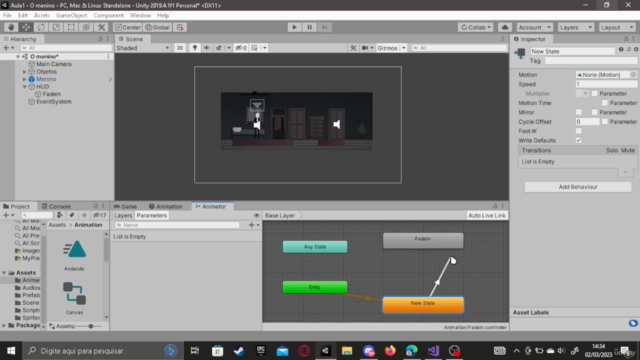Screen dimensions: 640x360
Task: Open cloud services icon
Action: tap(505, 27)
